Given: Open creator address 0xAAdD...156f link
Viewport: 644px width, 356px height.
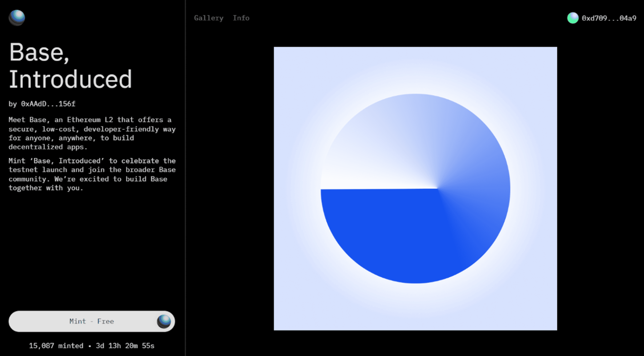Looking at the screenshot, I should click(x=48, y=104).
